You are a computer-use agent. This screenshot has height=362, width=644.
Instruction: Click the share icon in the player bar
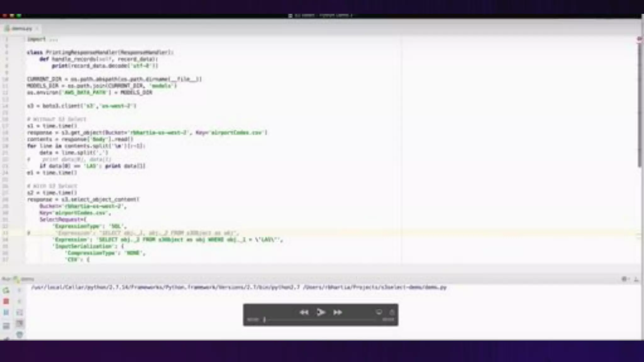point(392,312)
